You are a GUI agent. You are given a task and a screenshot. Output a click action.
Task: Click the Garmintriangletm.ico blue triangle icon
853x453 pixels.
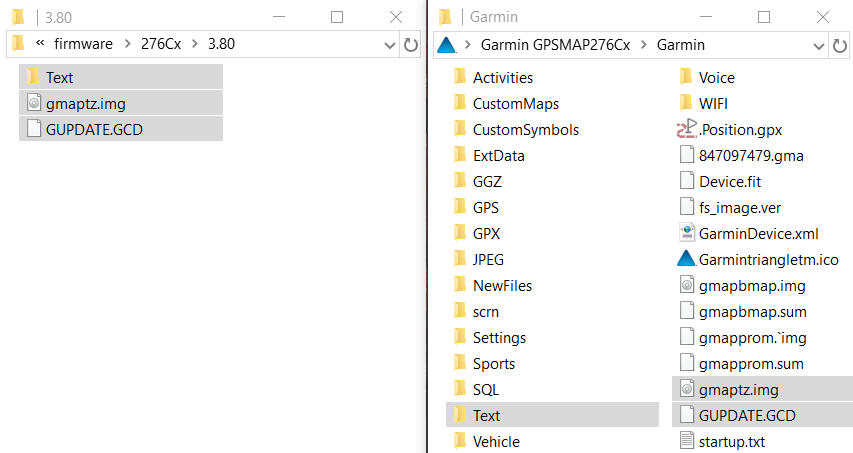click(x=687, y=258)
